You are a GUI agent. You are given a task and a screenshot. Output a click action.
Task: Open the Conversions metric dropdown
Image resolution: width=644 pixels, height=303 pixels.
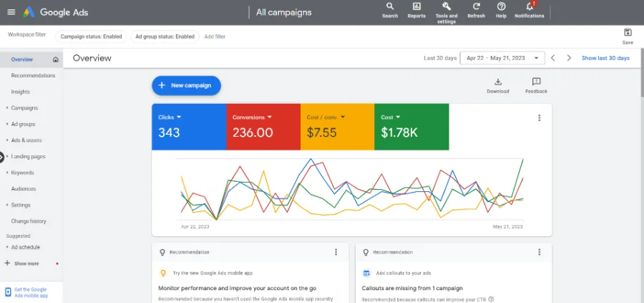tap(270, 117)
